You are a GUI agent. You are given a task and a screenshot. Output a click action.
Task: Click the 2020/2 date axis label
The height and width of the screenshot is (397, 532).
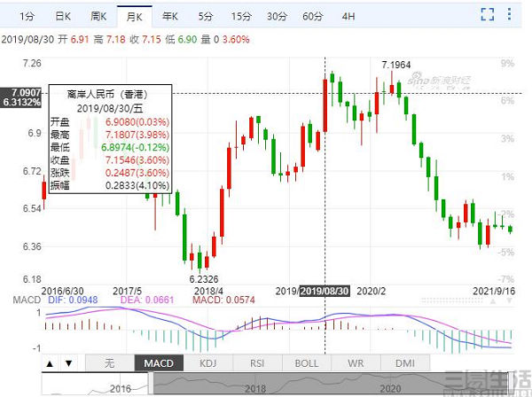pyautogui.click(x=372, y=291)
